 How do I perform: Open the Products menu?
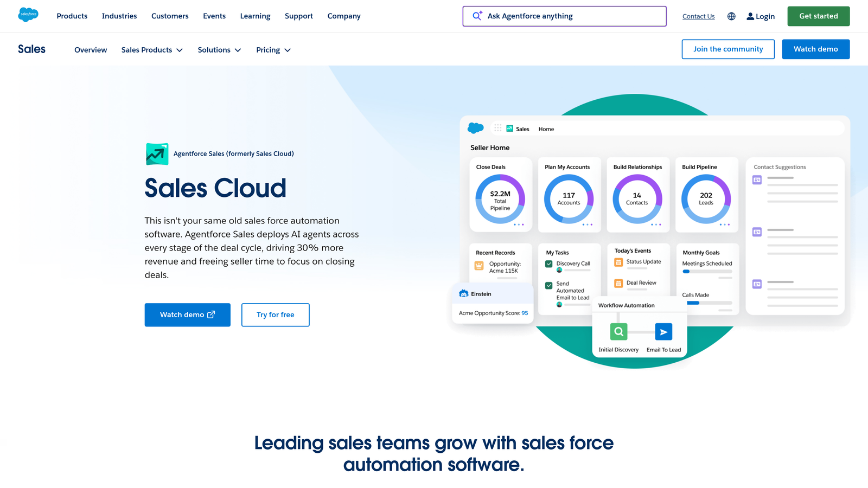72,16
